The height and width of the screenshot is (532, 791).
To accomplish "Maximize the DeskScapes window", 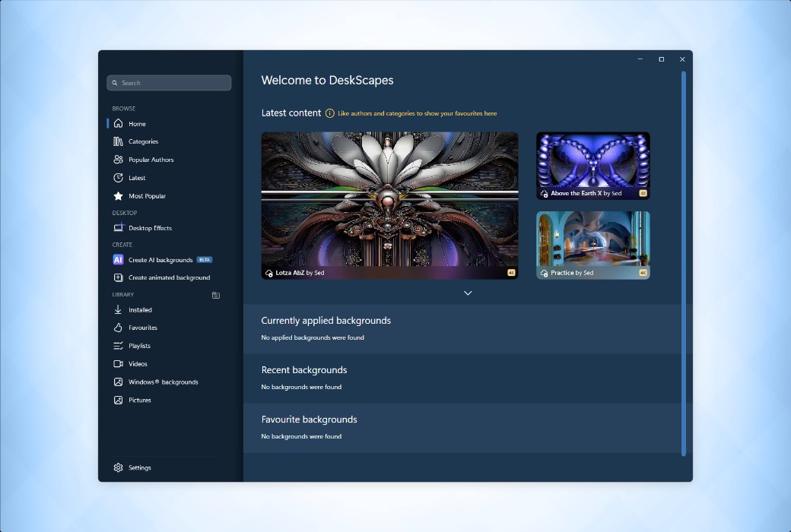I will point(662,59).
